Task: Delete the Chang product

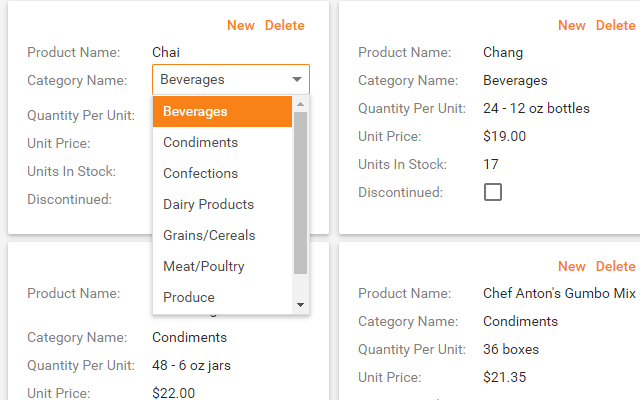Action: (x=616, y=25)
